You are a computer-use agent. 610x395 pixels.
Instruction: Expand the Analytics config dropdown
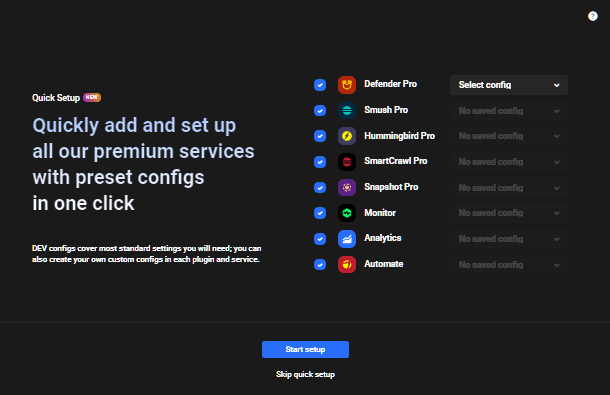pos(508,239)
